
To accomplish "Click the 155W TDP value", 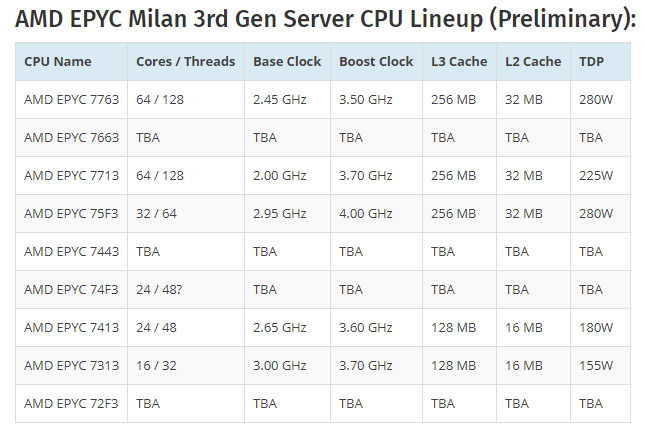I will pyautogui.click(x=596, y=365).
